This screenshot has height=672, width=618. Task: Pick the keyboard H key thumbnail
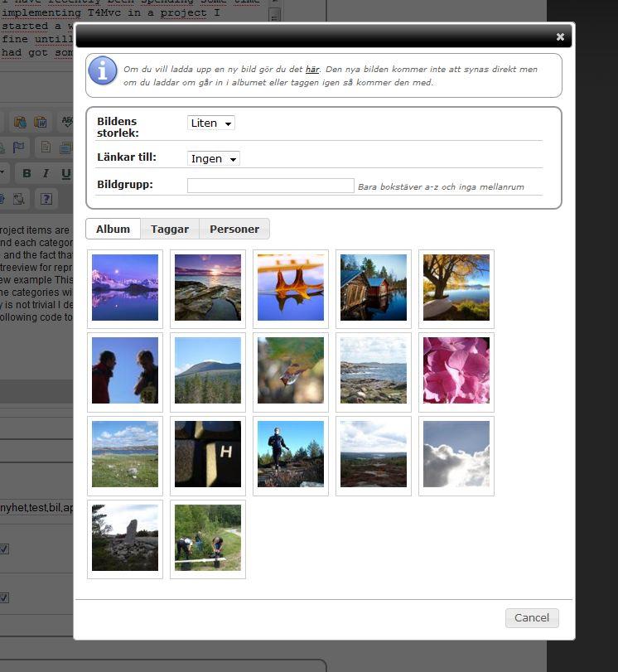click(x=208, y=454)
